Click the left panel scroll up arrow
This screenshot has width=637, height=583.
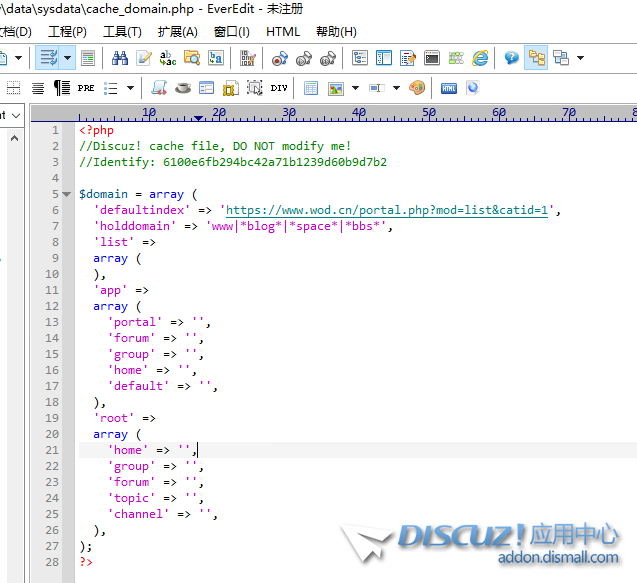(x=14, y=139)
